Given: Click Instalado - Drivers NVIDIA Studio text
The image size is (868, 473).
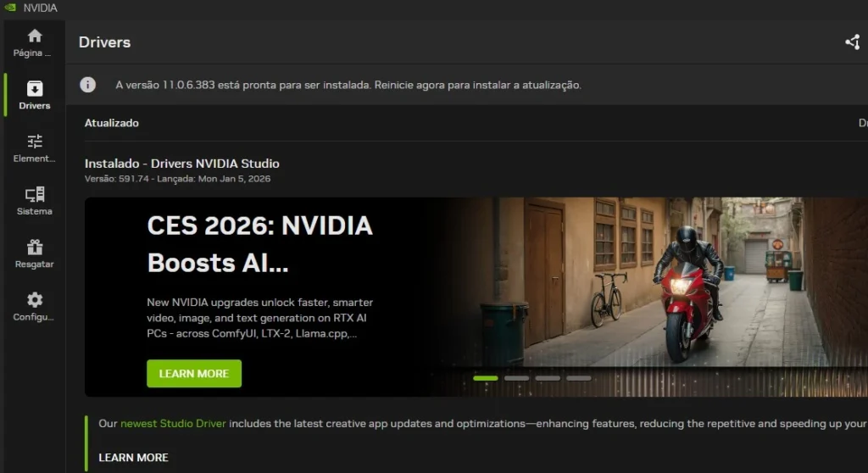Looking at the screenshot, I should pos(182,164).
